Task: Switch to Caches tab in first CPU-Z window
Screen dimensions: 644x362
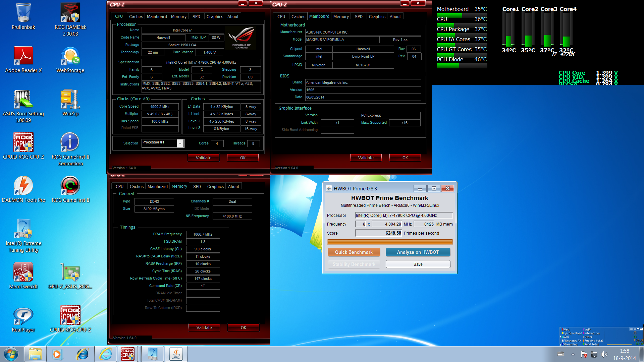Action: [136, 16]
